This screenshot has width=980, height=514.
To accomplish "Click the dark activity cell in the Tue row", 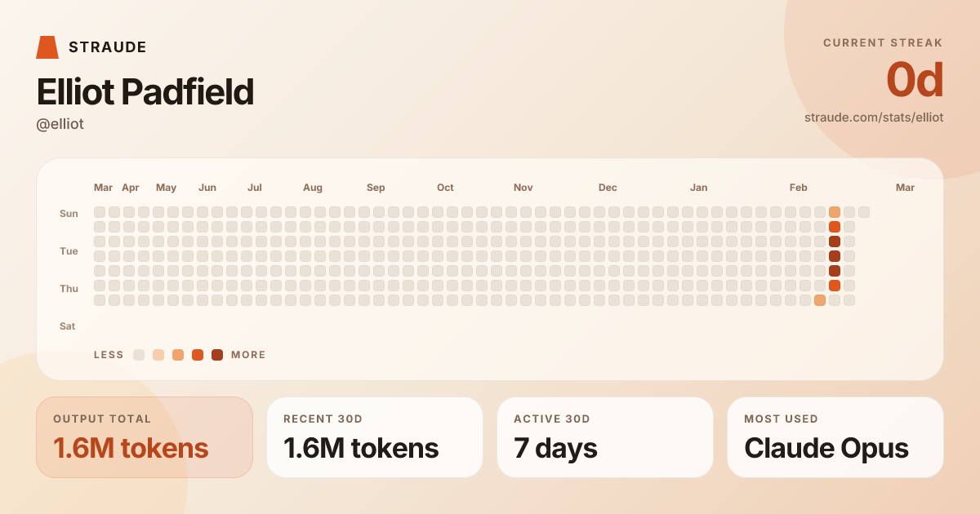I will (x=835, y=241).
